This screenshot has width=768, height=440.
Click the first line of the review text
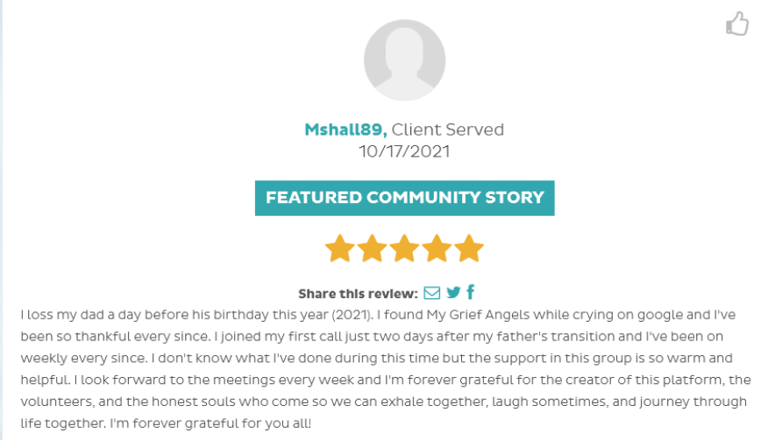[380, 314]
